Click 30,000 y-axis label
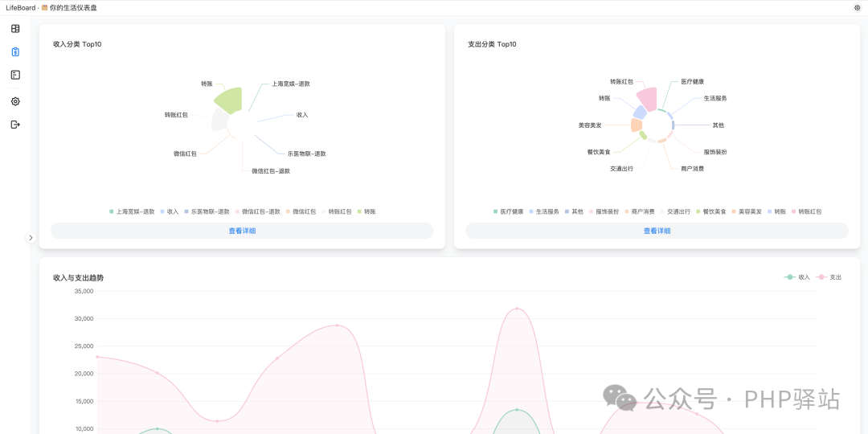The width and height of the screenshot is (868, 434). pyautogui.click(x=84, y=319)
